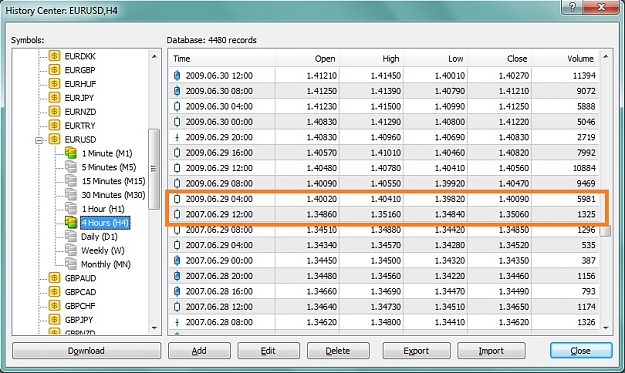Select Monthly (MN) timeframe
The width and height of the screenshot is (625, 373).
click(106, 264)
